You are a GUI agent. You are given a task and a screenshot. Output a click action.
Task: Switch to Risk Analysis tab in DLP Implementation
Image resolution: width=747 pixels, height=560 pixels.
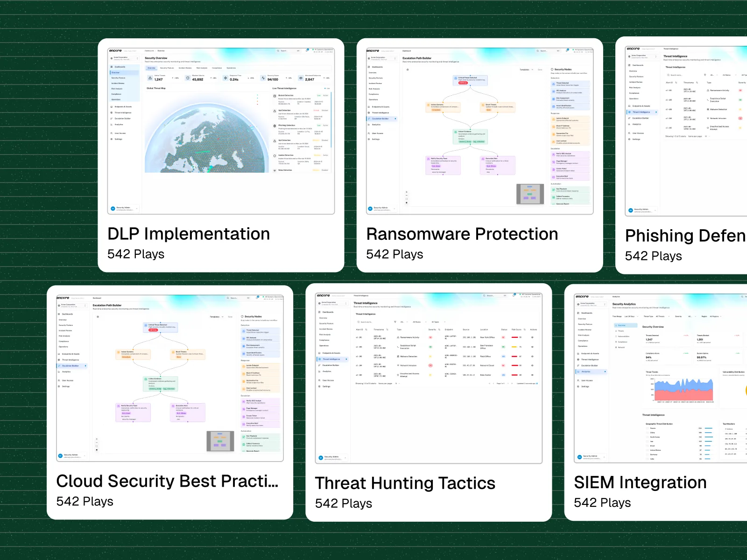click(202, 68)
